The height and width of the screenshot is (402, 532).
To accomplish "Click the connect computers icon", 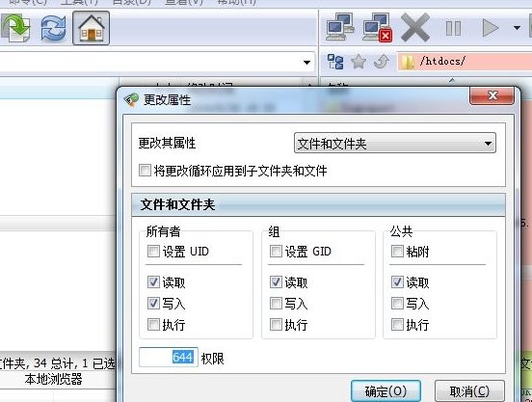I will click(339, 27).
